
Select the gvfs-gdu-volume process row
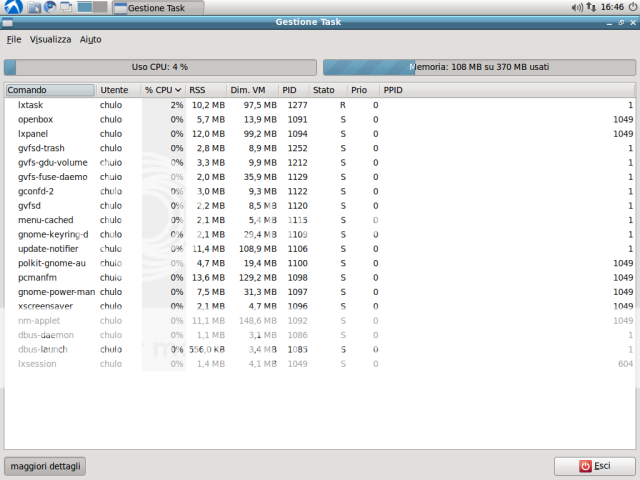[320, 162]
